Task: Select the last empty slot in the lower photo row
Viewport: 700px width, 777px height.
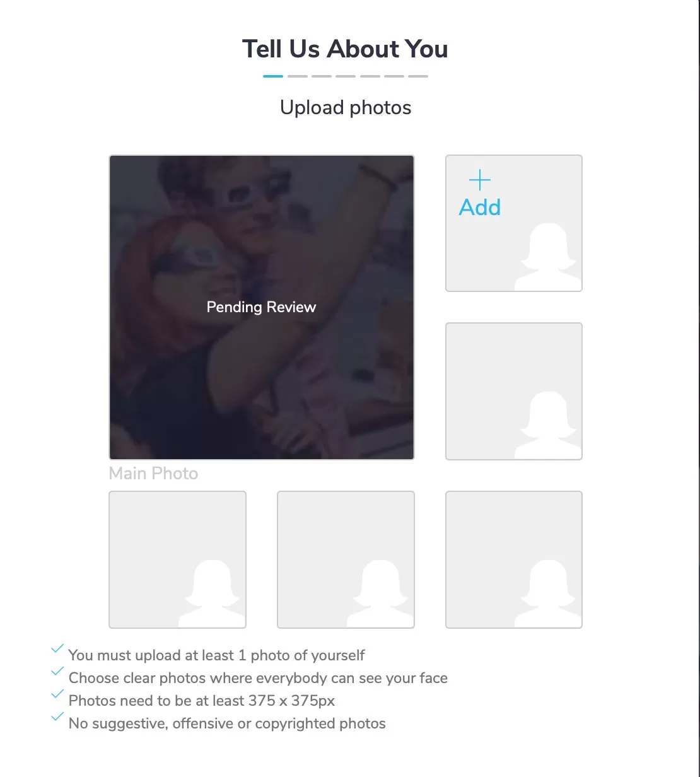Action: pyautogui.click(x=514, y=559)
